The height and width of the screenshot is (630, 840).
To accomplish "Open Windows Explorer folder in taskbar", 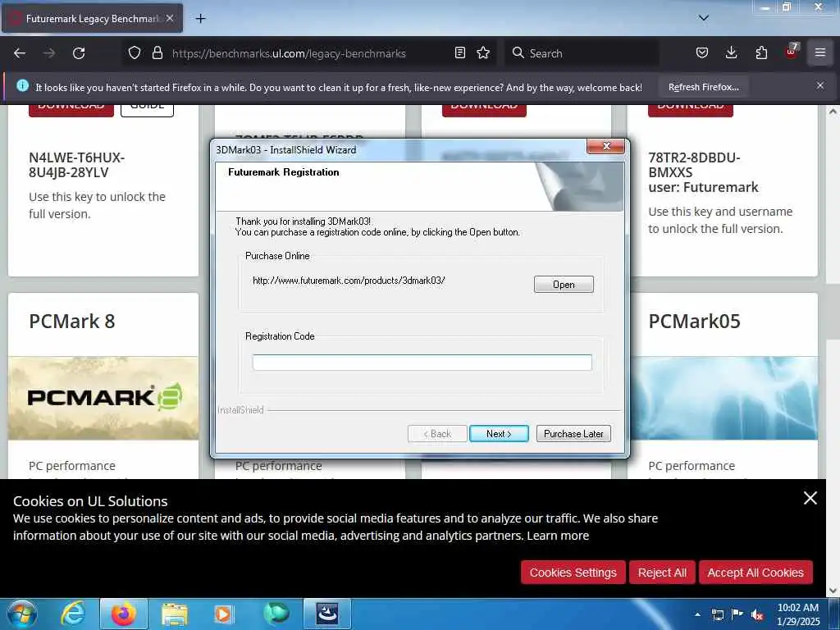I will pos(175,614).
